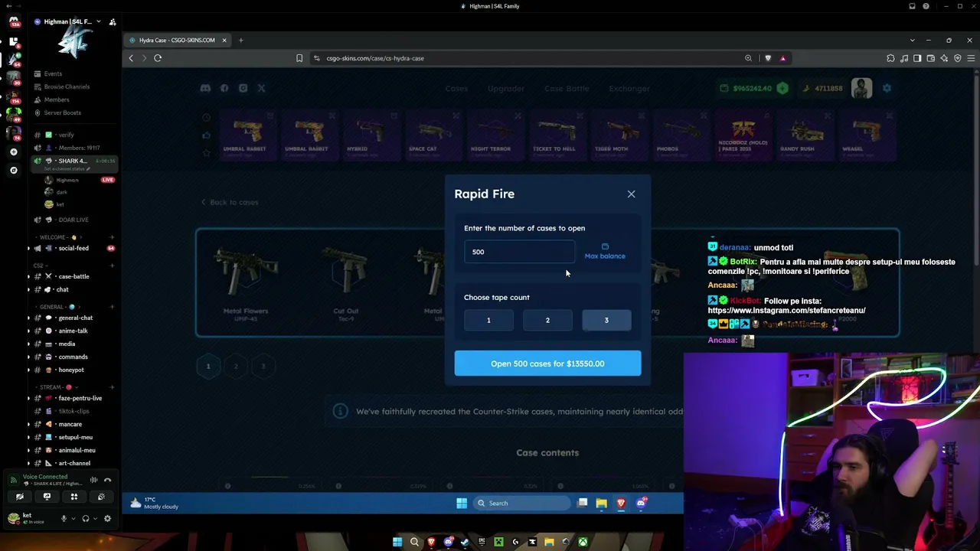Screen dimensions: 980x551
Task: Select the Hydra Case browser tab
Action: point(178,40)
